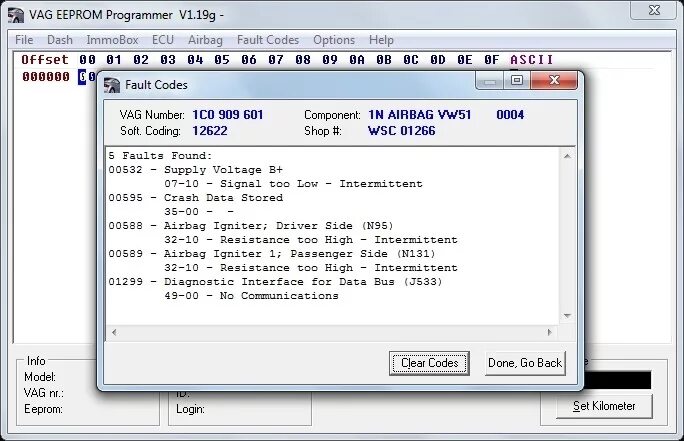Image resolution: width=684 pixels, height=441 pixels.
Task: Maximize the Fault Codes dialog
Action: pyautogui.click(x=517, y=80)
